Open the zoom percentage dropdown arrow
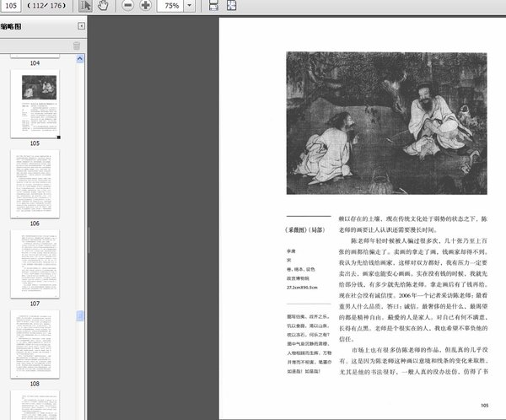Image resolution: width=506 pixels, height=420 pixels. (x=188, y=7)
